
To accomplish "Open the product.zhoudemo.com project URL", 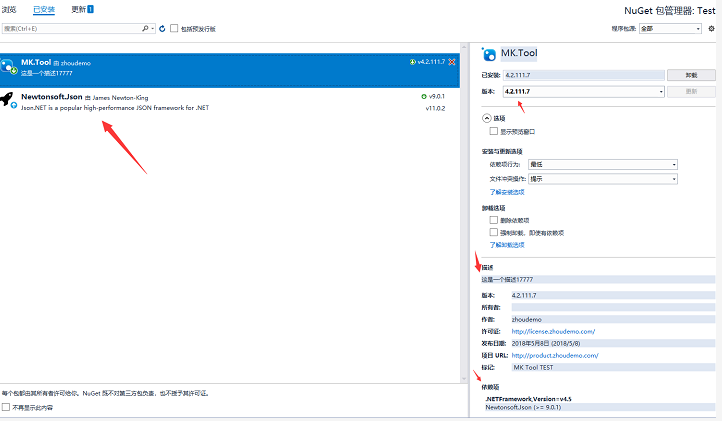I will click(555, 355).
